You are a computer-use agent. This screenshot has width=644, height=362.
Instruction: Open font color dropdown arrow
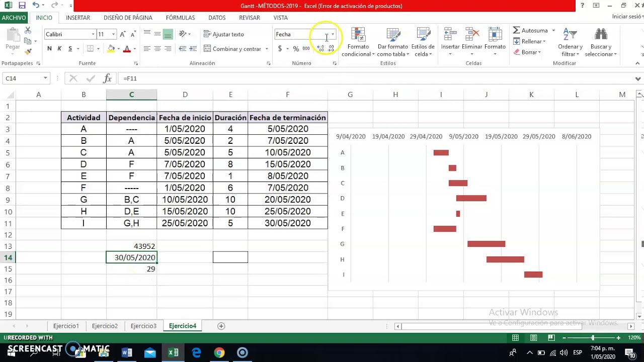[134, 49]
